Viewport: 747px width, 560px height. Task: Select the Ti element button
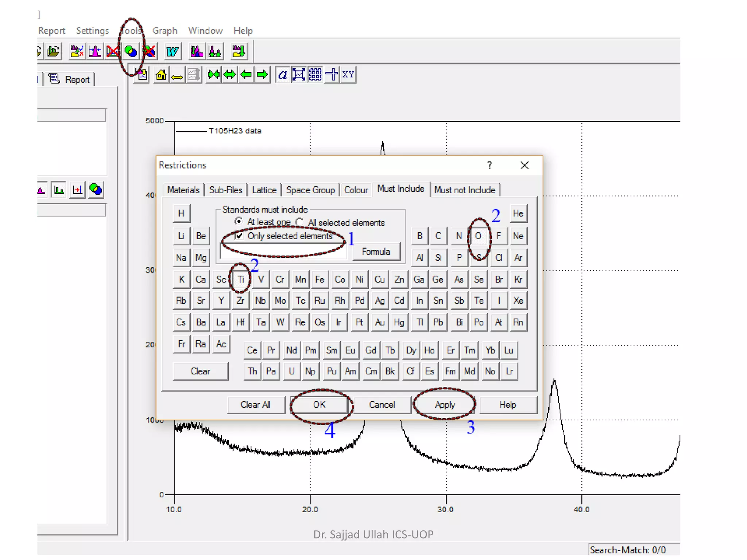tap(241, 280)
